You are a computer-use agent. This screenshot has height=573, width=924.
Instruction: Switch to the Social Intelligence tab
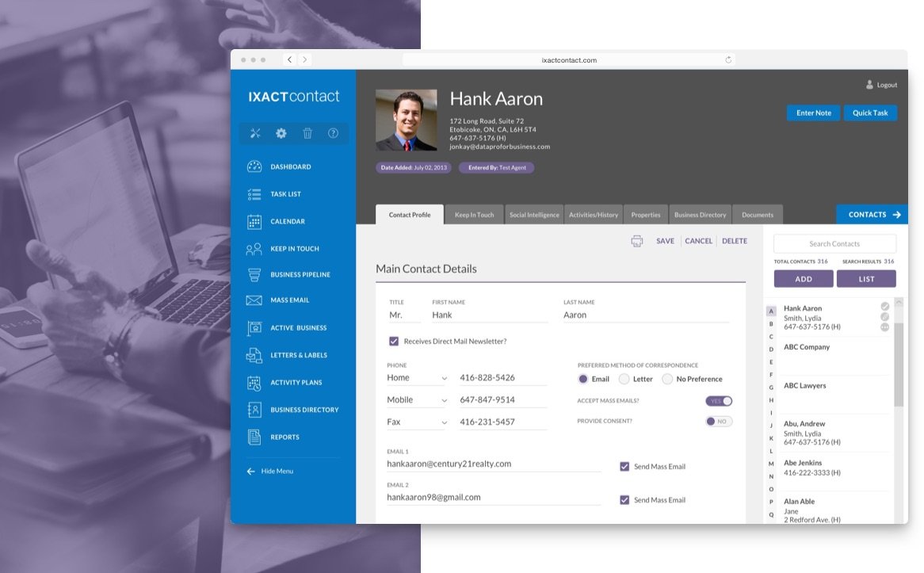click(x=534, y=215)
